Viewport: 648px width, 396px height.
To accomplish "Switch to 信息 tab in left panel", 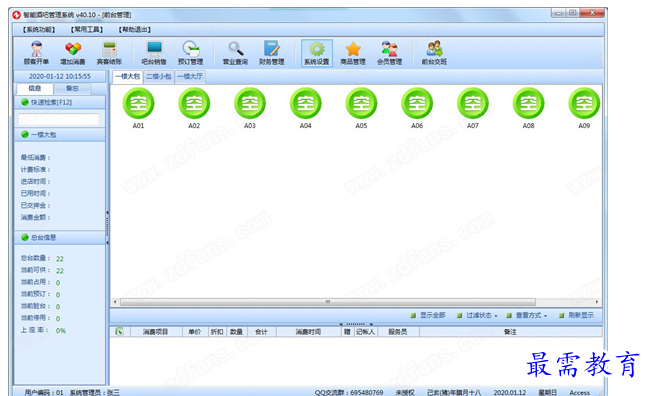I will pyautogui.click(x=35, y=88).
